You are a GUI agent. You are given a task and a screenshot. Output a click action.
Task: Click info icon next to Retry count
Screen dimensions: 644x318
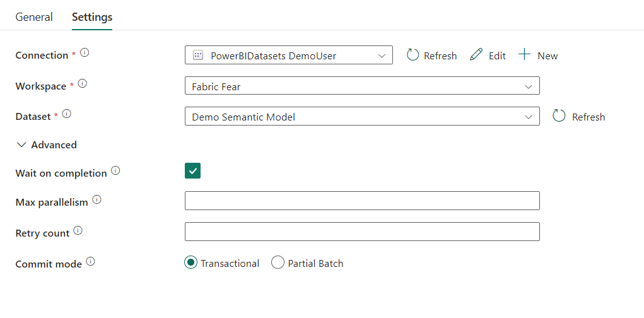coord(78,231)
